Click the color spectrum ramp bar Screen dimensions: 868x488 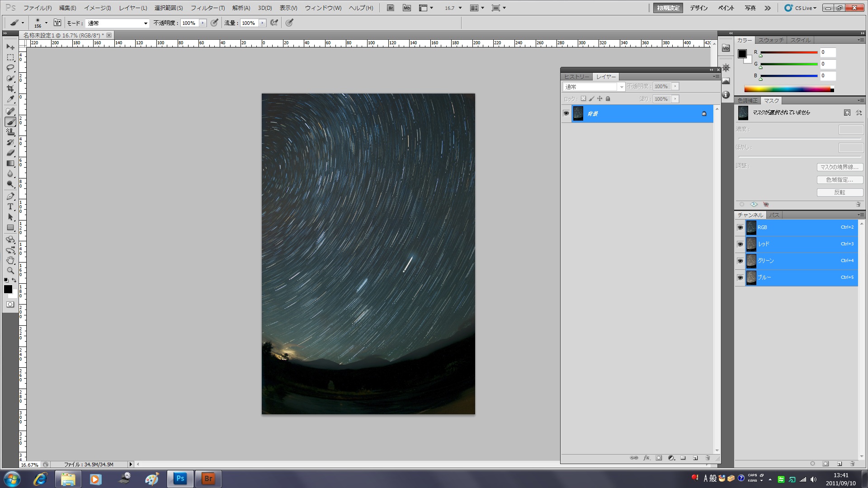787,89
